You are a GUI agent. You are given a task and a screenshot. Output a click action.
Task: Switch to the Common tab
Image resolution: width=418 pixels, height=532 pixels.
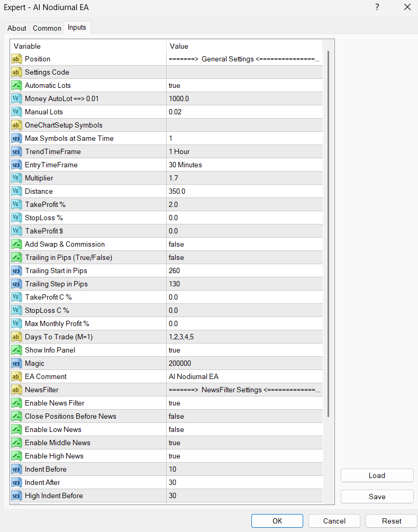(47, 28)
